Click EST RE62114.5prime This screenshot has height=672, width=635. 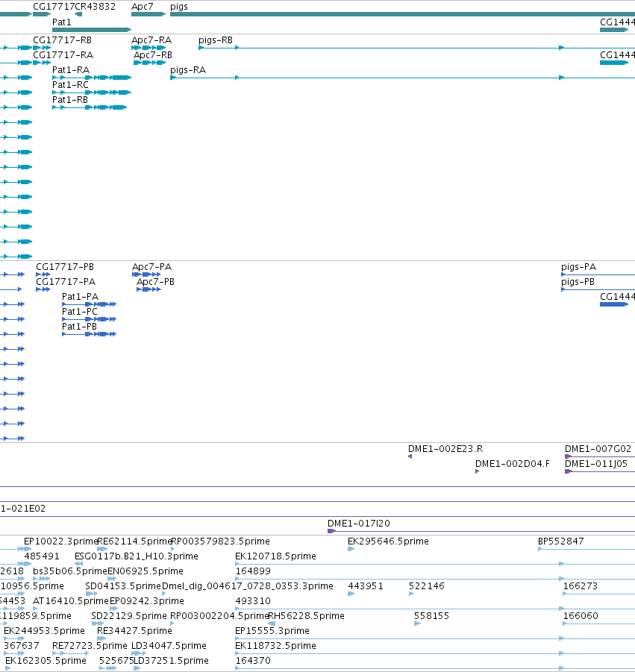click(102, 549)
